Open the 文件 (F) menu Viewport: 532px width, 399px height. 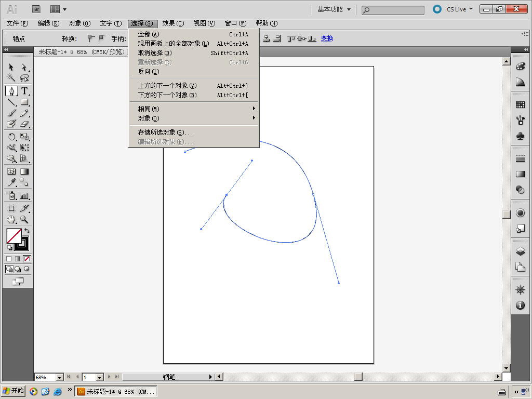17,23
